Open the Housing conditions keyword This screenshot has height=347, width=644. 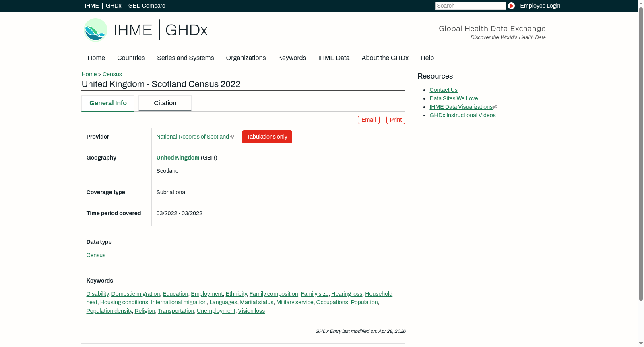[124, 302]
